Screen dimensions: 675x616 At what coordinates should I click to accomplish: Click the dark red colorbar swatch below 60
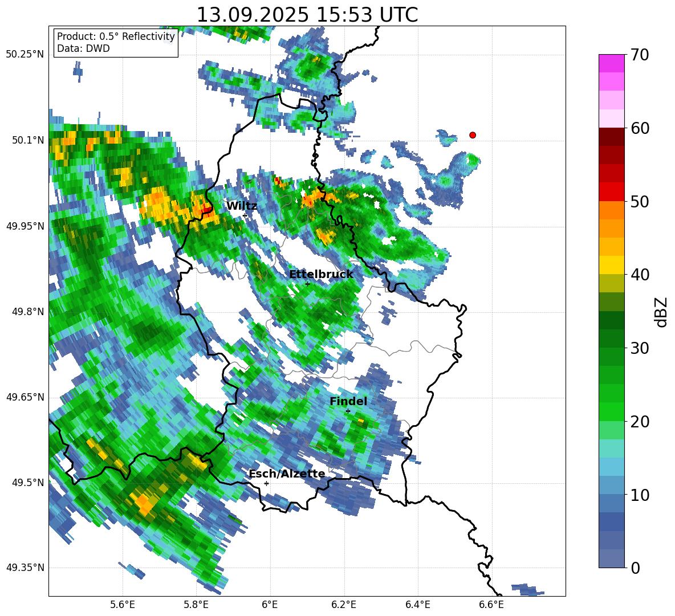click(611, 137)
